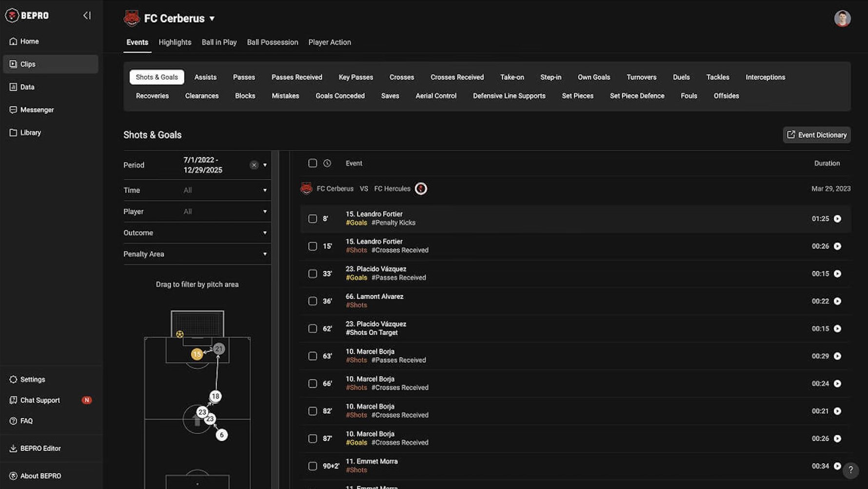This screenshot has height=489, width=868.
Task: Play the 8' Leandro Fortier penalty clip
Action: point(837,219)
